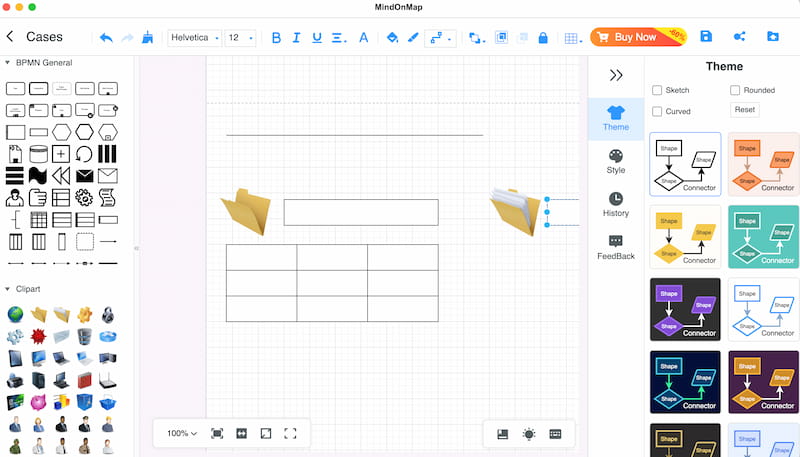This screenshot has width=800, height=457.
Task: Open the font size 12 dropdown
Action: [240, 38]
